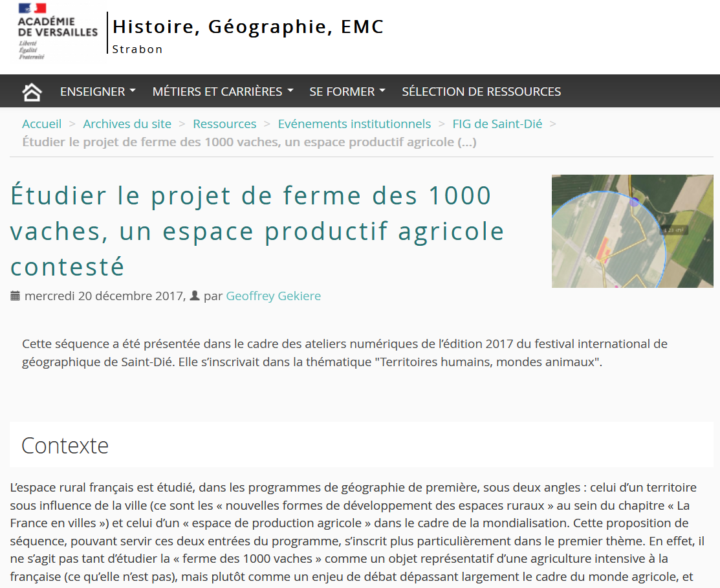Expand the ENSEIGNER dropdown menu
Screen dimensions: 720x588
coord(98,92)
